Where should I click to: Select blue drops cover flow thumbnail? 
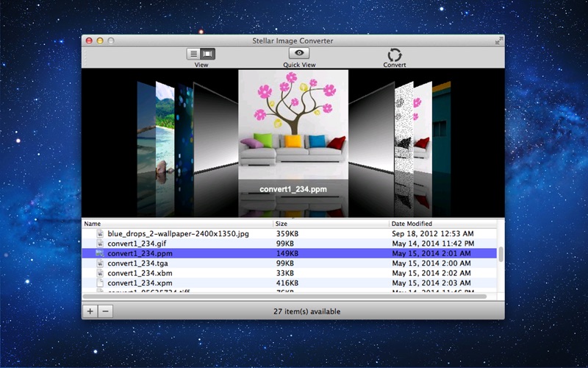[184, 127]
